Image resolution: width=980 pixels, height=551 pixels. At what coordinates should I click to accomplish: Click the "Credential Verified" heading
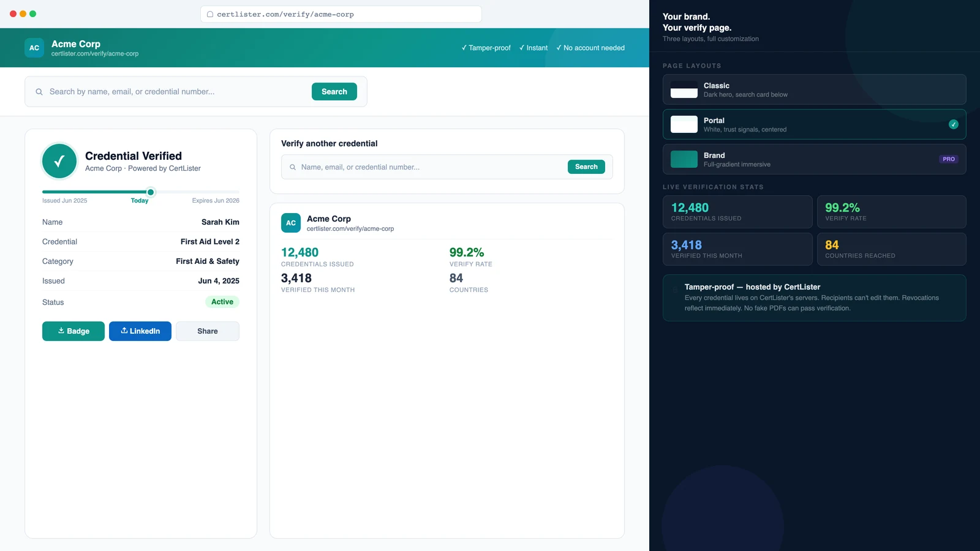tap(134, 156)
